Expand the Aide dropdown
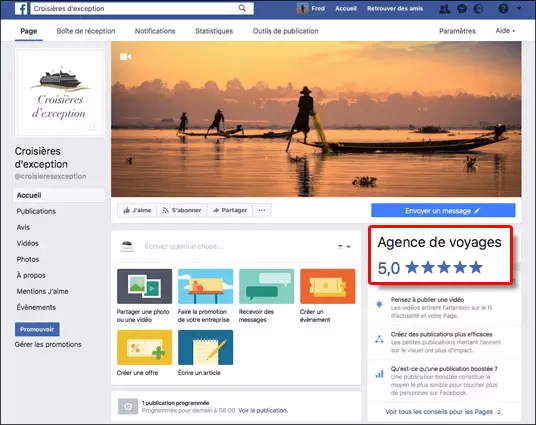The height and width of the screenshot is (425, 536). (x=505, y=31)
